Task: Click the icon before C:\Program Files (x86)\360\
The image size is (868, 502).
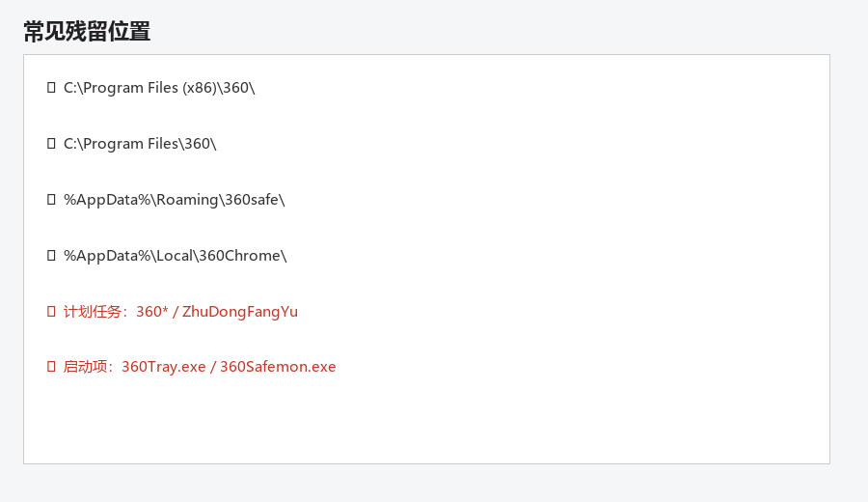Action: 51,88
